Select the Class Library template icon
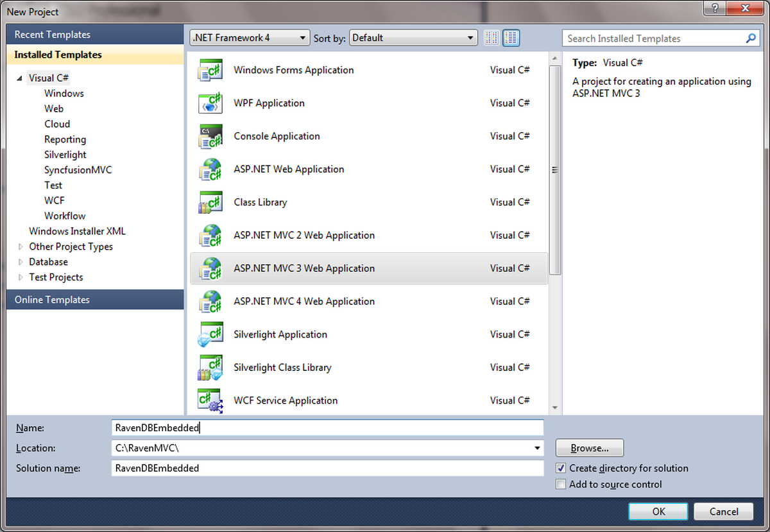The image size is (770, 532). coord(210,202)
